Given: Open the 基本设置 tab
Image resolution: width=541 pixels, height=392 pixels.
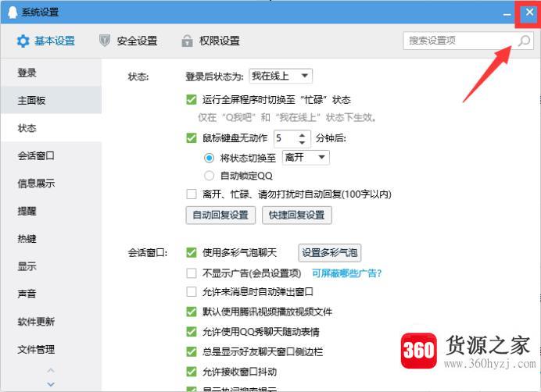Looking at the screenshot, I should [x=46, y=41].
